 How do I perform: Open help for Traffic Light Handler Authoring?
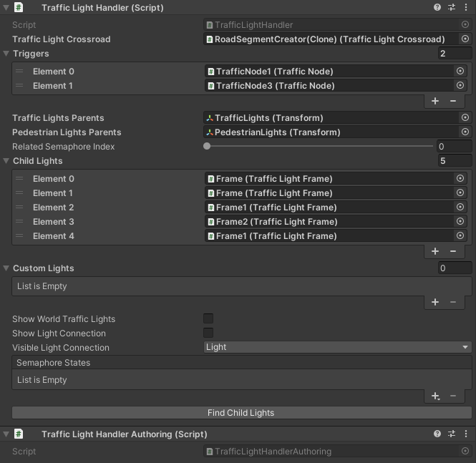point(437,434)
